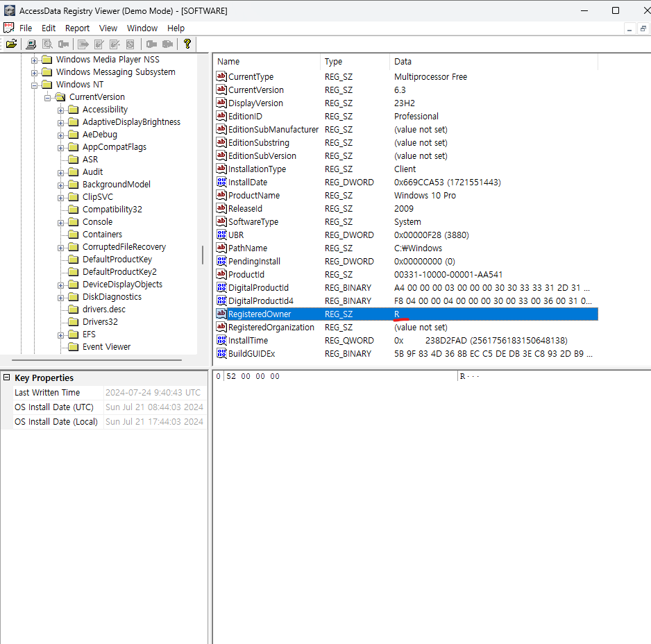Viewport: 651px width, 644px height.
Task: Click the 'Windows 10 Pro' data cell
Action: (425, 195)
